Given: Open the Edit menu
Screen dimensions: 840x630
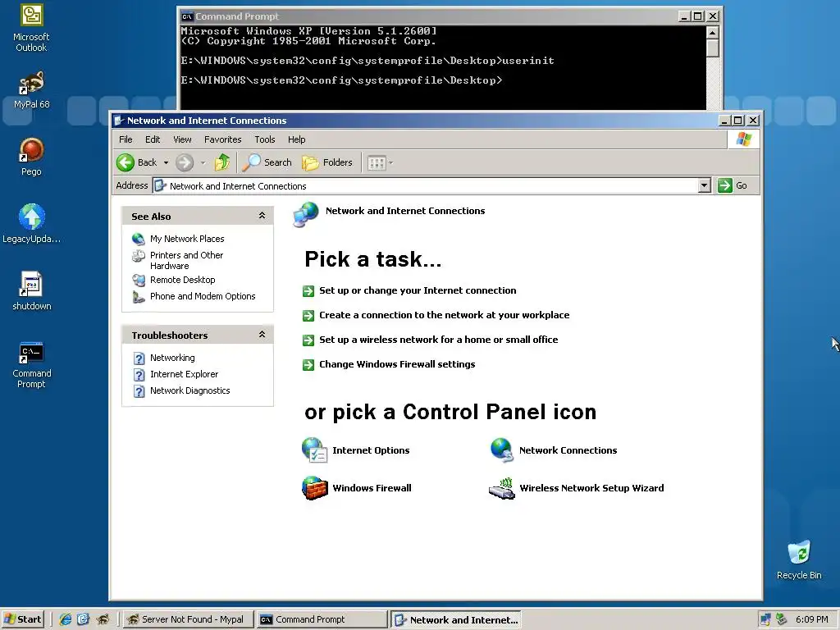Looking at the screenshot, I should 153,139.
